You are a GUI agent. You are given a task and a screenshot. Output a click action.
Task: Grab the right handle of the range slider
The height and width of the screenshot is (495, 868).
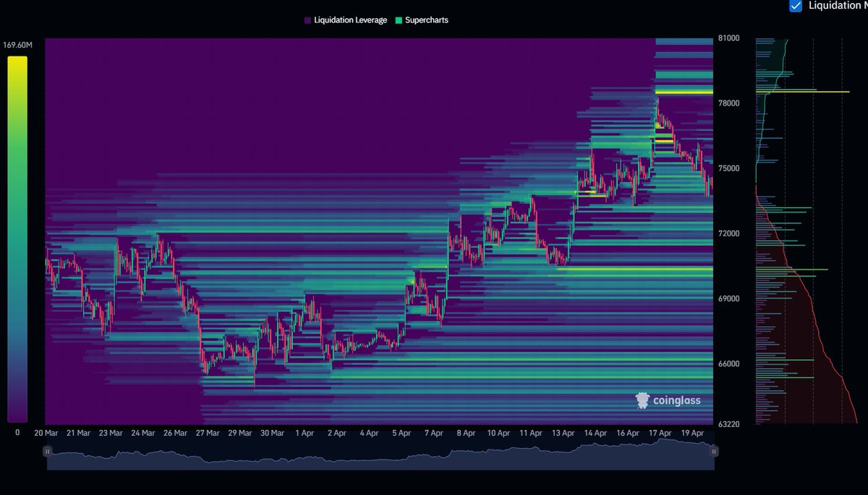pos(714,452)
